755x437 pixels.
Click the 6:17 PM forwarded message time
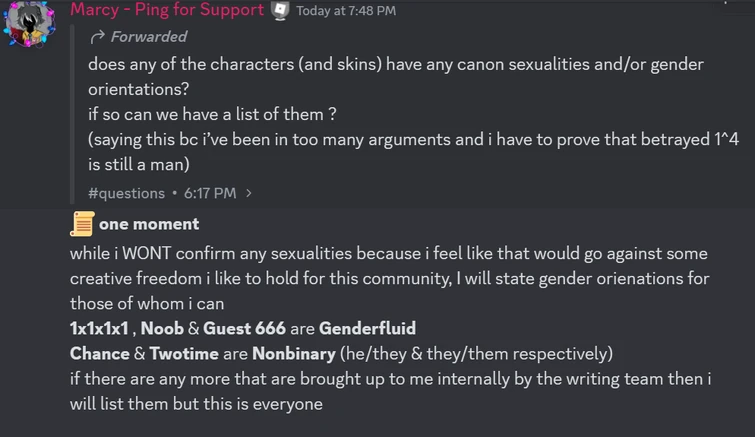coord(210,193)
